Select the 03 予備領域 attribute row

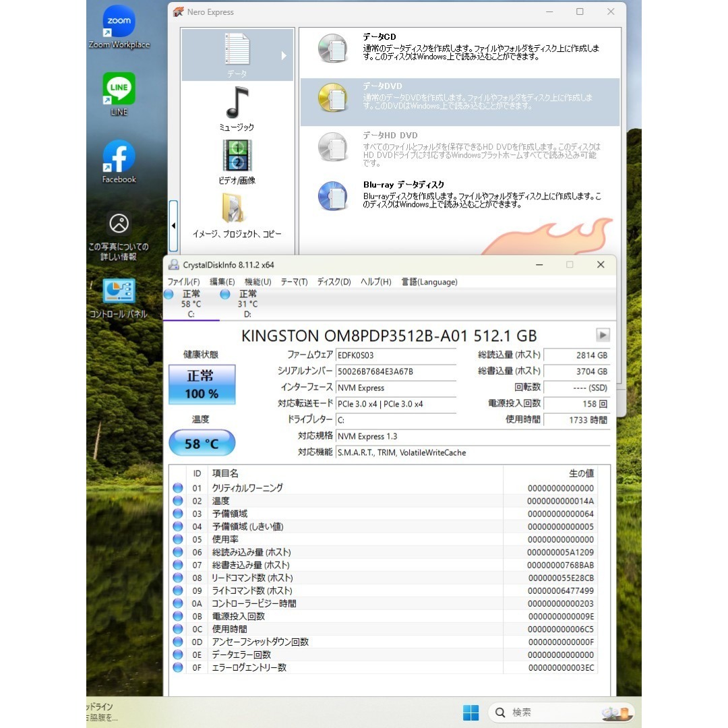point(384,514)
